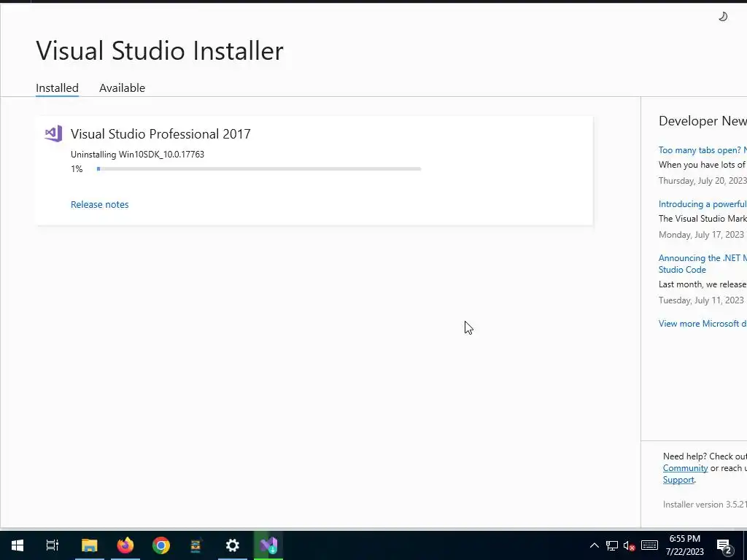This screenshot has width=747, height=560.
Task: Open the network status tray icon
Action: tap(612, 545)
